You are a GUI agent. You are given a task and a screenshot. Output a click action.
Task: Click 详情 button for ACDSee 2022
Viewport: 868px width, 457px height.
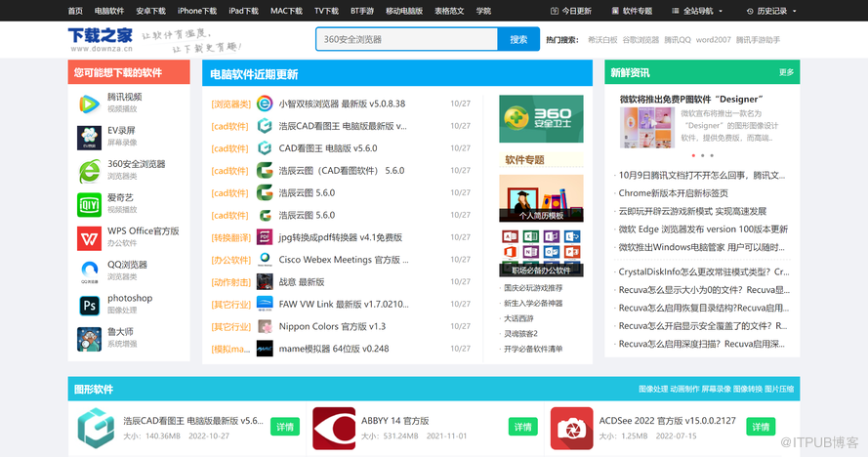coord(761,427)
